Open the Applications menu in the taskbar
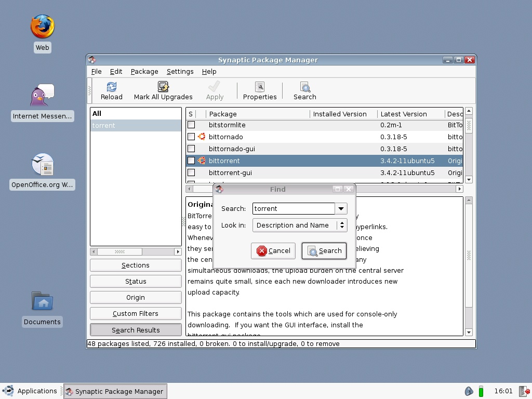 [30, 391]
